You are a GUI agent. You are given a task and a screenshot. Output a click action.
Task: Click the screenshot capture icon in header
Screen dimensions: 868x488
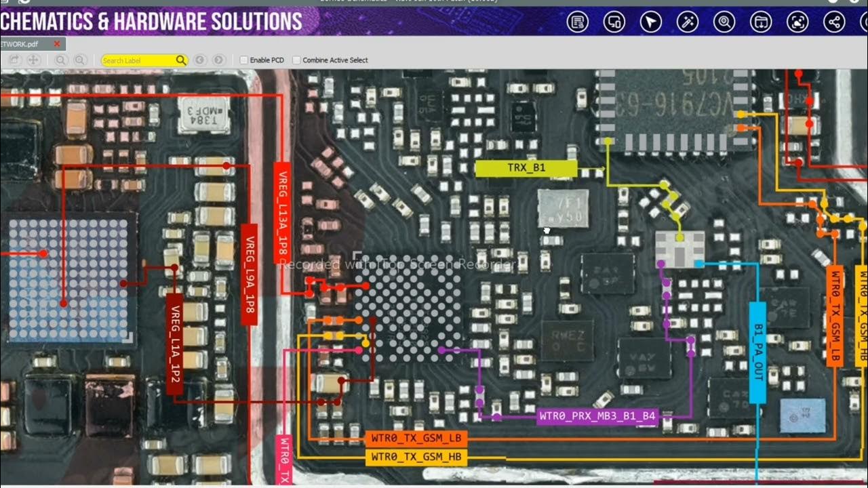tap(797, 22)
